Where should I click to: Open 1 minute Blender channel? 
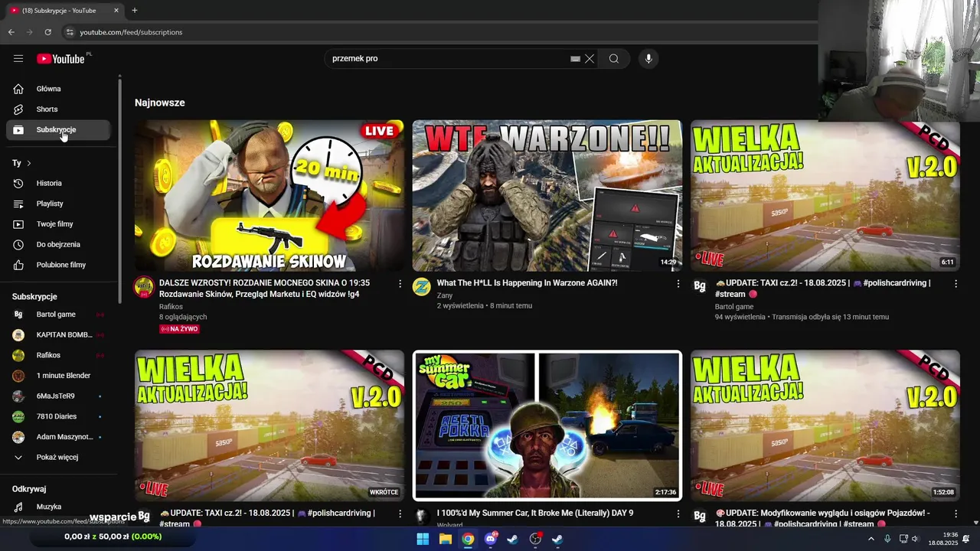58,376
